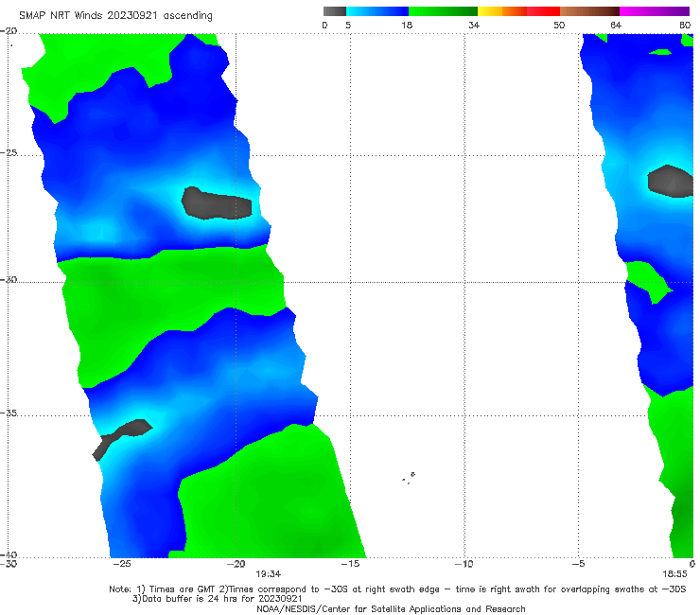Click the gray low-wind patch in the right swath
This screenshot has height=615, width=700.
(671, 181)
